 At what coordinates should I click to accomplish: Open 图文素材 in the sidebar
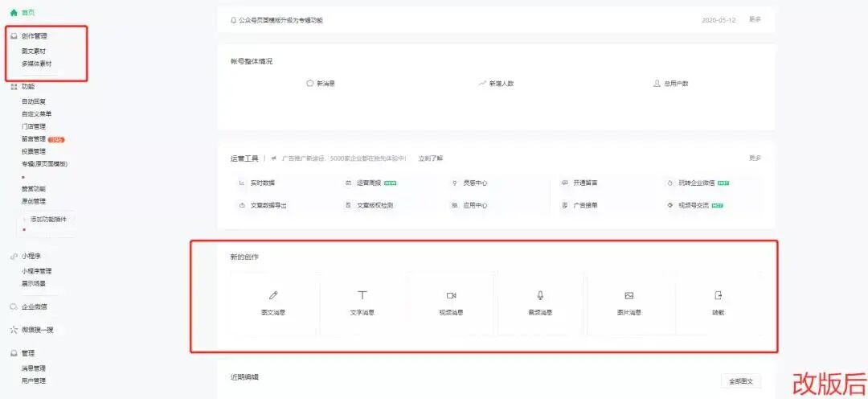pyautogui.click(x=34, y=51)
